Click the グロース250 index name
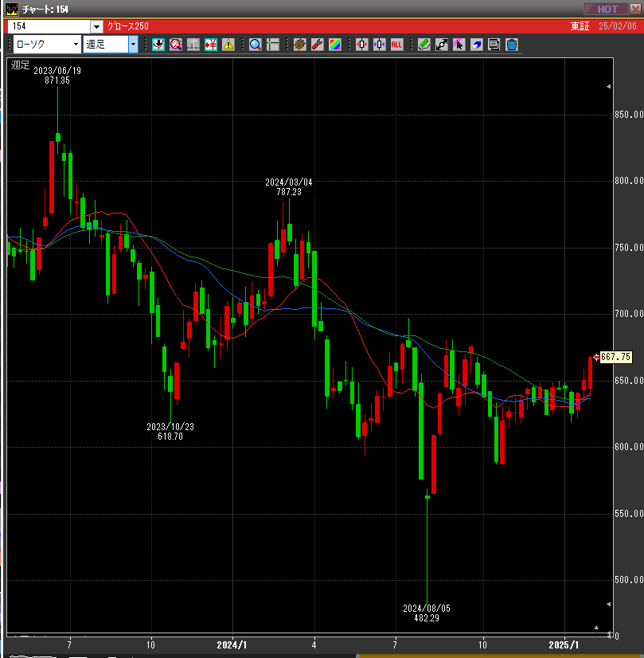Viewport: 644px width, 658px height. tap(128, 26)
